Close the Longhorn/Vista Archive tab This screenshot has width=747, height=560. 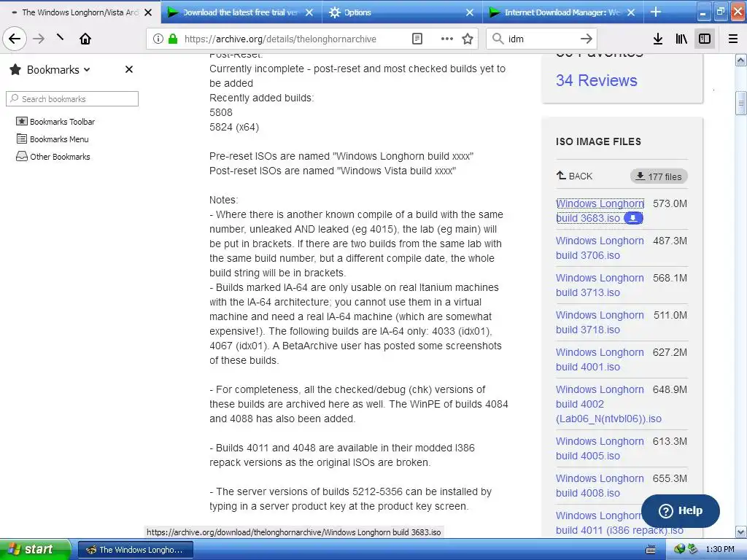click(148, 12)
